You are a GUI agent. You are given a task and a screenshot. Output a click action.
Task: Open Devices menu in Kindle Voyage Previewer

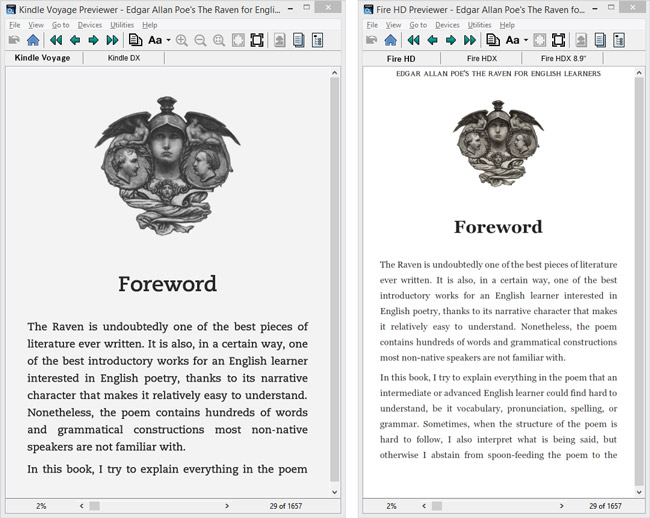90,25
